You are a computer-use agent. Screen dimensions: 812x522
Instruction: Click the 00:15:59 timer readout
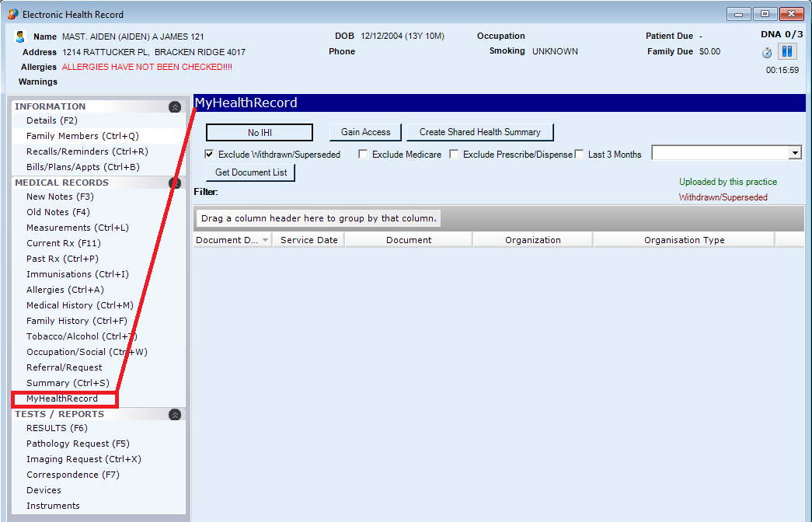coord(782,70)
